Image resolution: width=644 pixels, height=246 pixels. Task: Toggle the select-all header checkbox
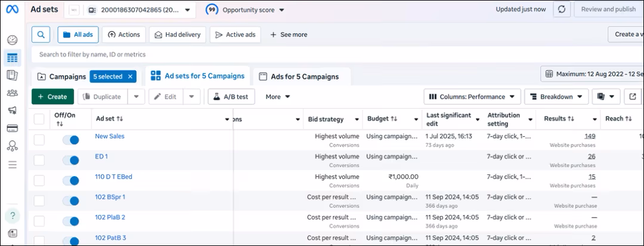point(39,119)
